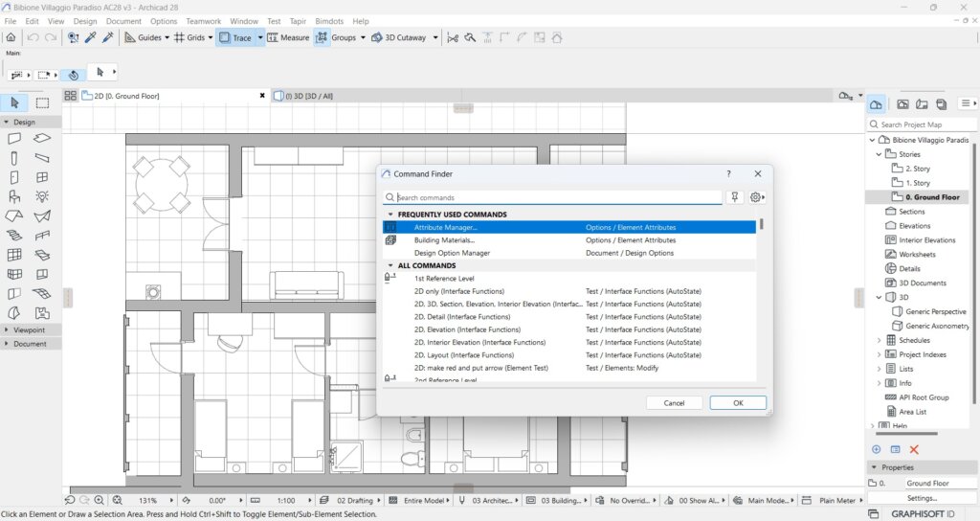Delete item with red X in Navigator
Screen dimensions: 980x521
click(914, 449)
